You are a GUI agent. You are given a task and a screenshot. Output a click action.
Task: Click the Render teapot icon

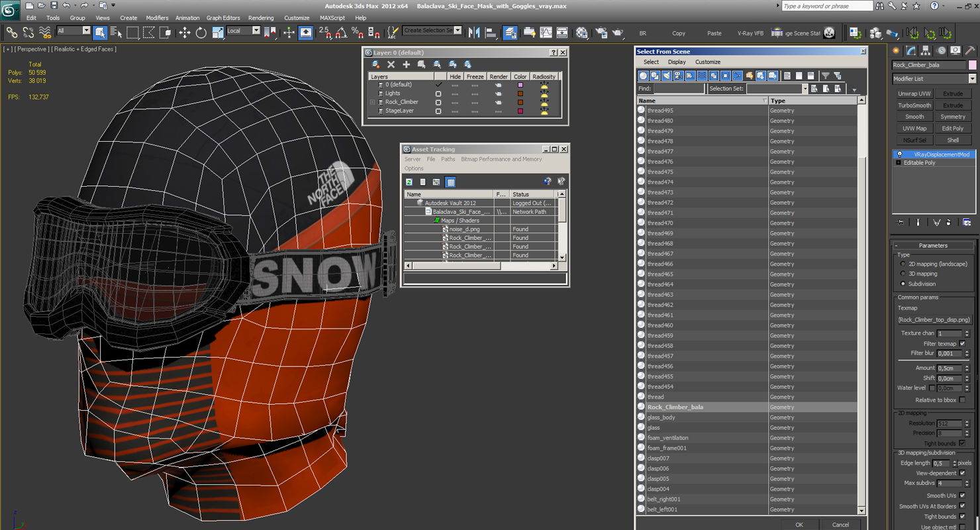[x=617, y=32]
